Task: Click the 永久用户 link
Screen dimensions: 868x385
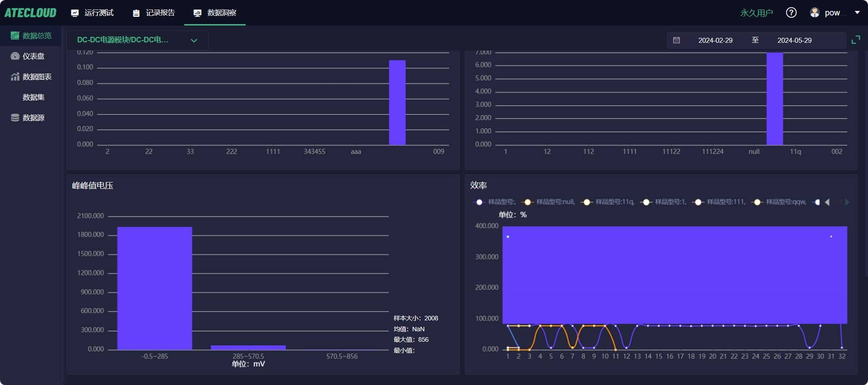Action: pos(757,13)
